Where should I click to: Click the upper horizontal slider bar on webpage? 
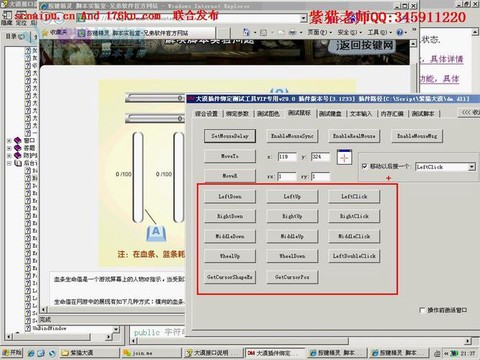(155, 98)
